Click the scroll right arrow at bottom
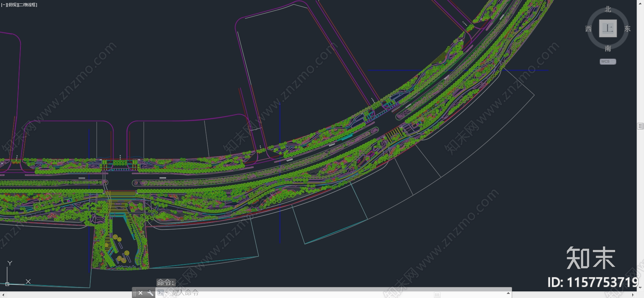 pyautogui.click(x=633, y=295)
